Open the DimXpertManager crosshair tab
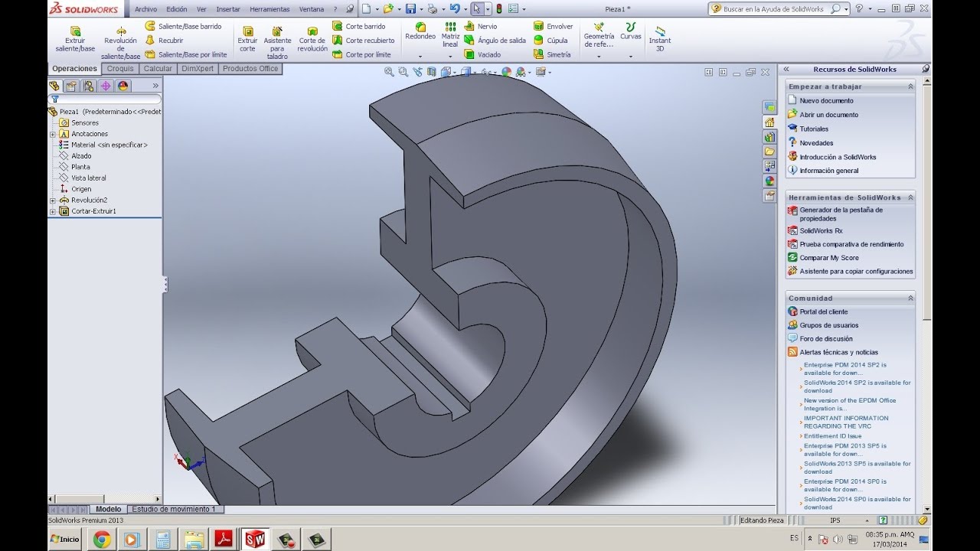Image resolution: width=980 pixels, height=551 pixels. pos(106,86)
